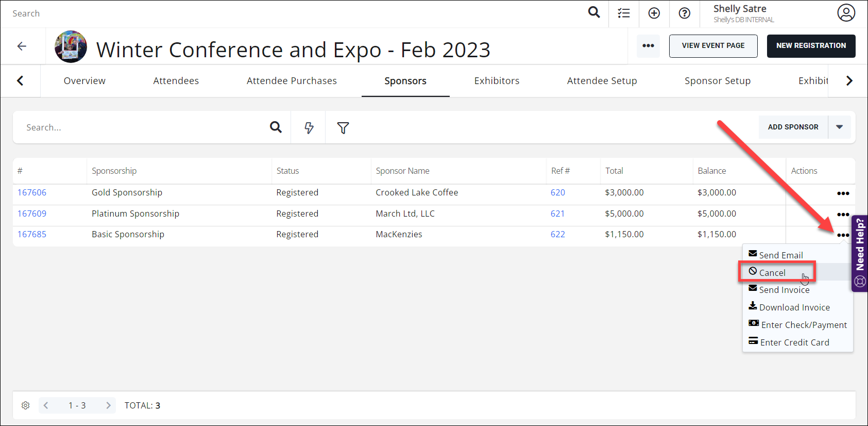Click the sponsors Search input field
This screenshot has height=426, width=868.
[x=144, y=127]
